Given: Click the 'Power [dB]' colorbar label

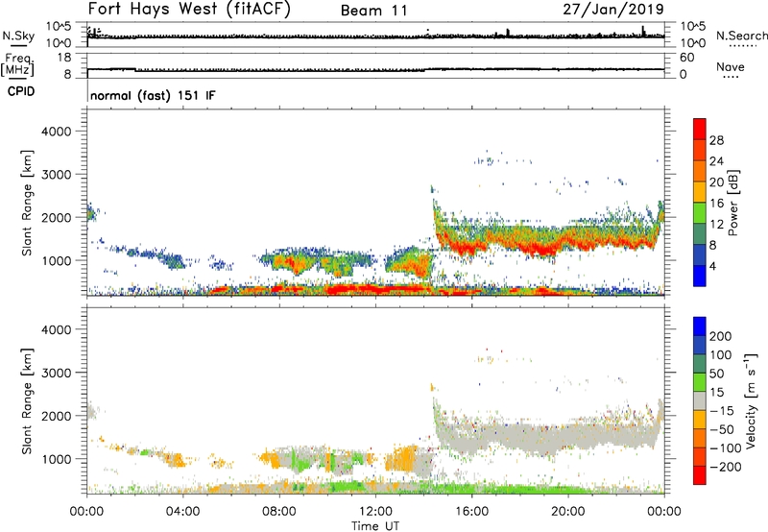Looking at the screenshot, I should pos(732,203).
